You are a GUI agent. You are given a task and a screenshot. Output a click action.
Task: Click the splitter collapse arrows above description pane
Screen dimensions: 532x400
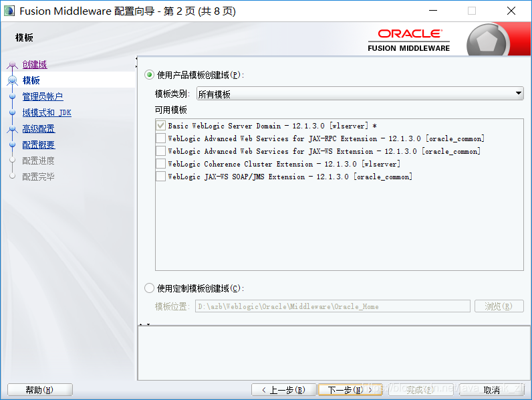pyautogui.click(x=144, y=324)
